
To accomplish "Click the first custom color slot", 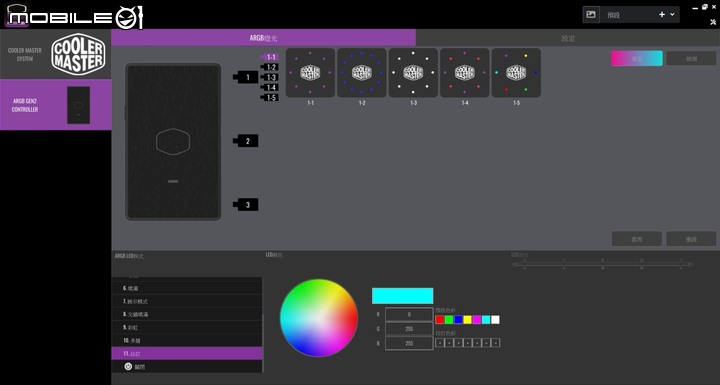I will point(440,343).
